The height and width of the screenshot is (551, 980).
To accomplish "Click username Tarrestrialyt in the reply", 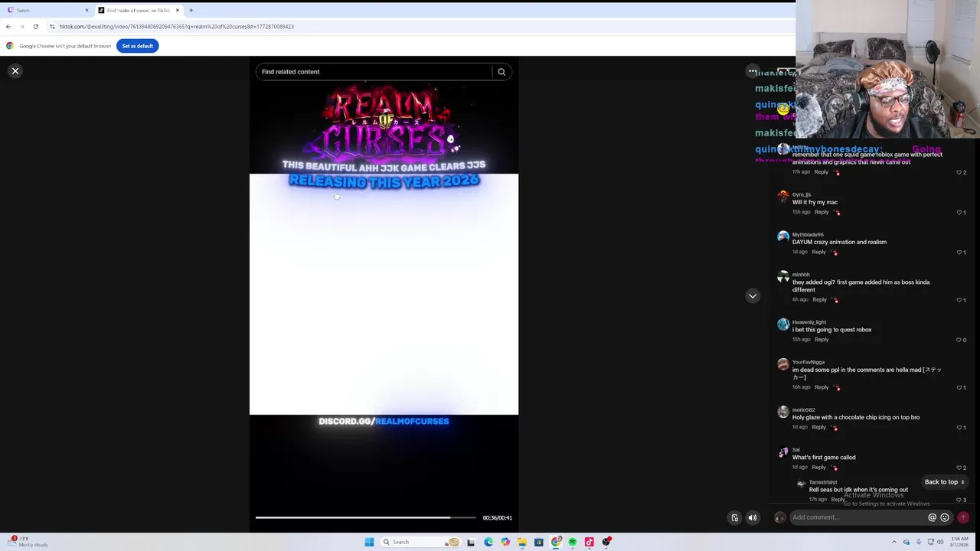I will 823,483.
